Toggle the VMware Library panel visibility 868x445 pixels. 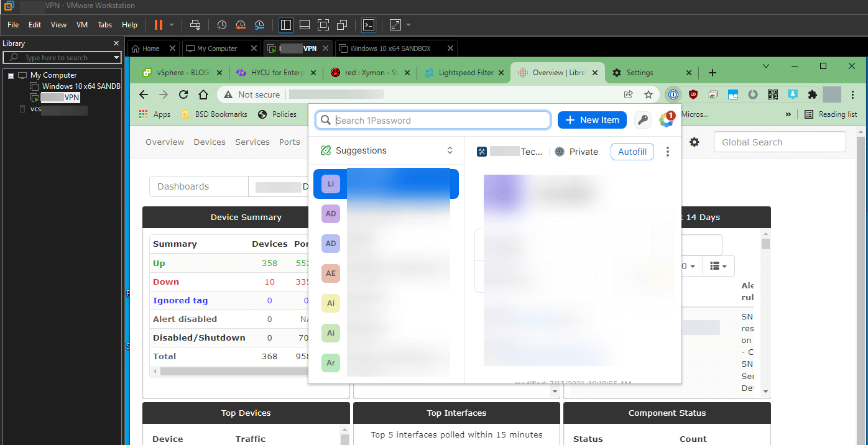[285, 25]
